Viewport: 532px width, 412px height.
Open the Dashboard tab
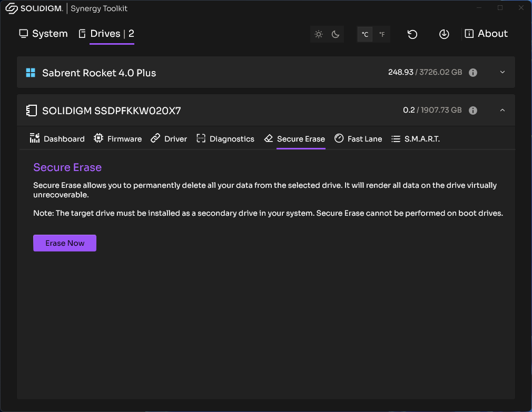[x=57, y=138]
